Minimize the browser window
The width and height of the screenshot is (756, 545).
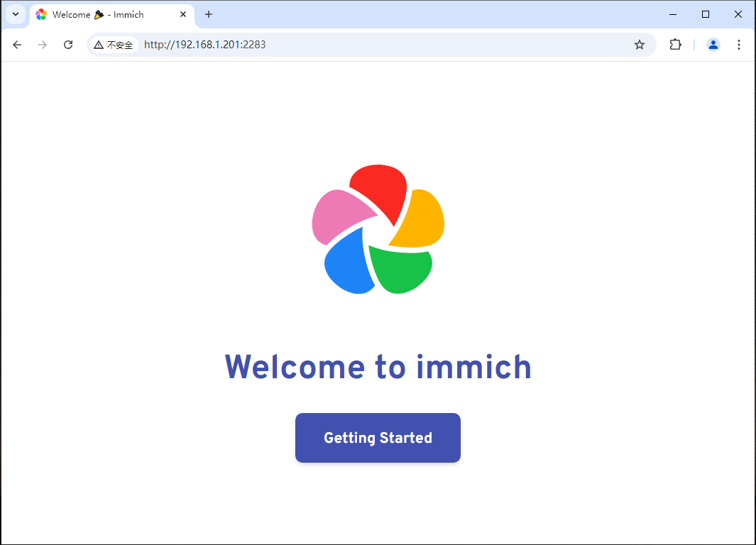673,14
